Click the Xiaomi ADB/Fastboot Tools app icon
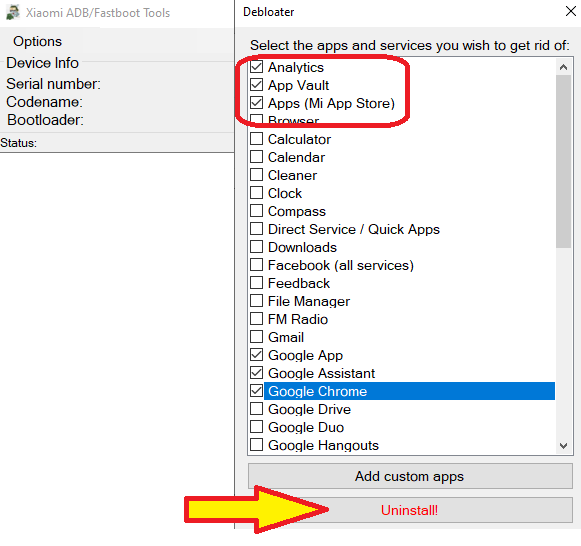The image size is (581, 546). (13, 12)
